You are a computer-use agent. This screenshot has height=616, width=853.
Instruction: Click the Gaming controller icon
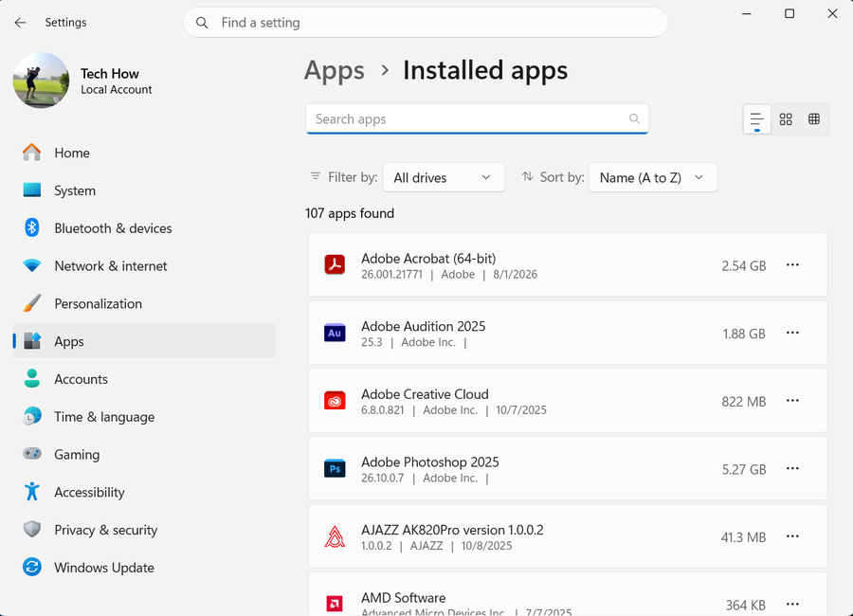32,453
